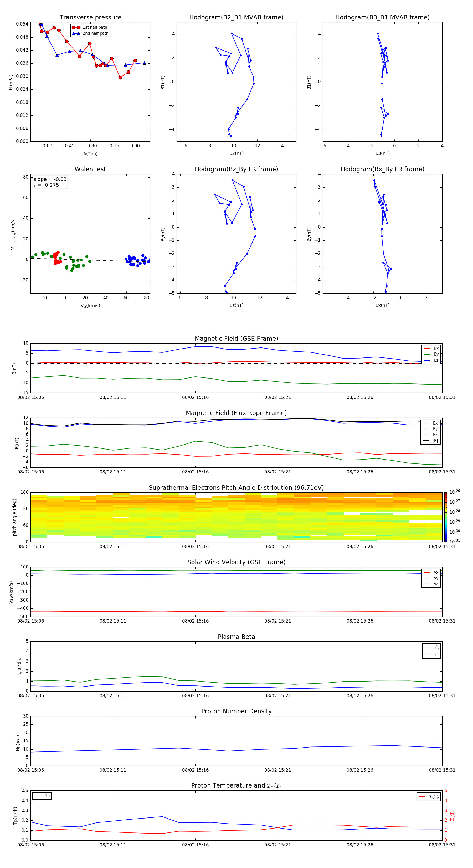Click "08/02 15:16" under the Plasma Beta plot
The image size is (473, 868).
[x=195, y=695]
